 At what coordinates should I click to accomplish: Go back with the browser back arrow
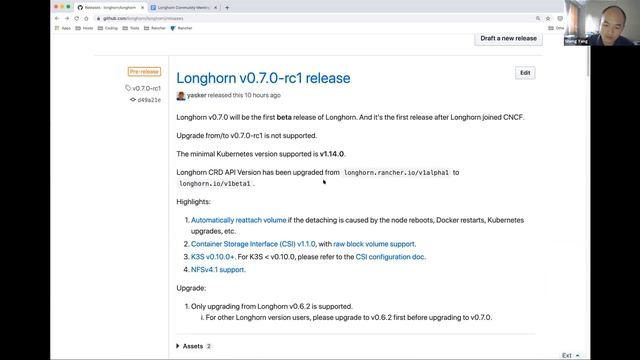click(57, 18)
